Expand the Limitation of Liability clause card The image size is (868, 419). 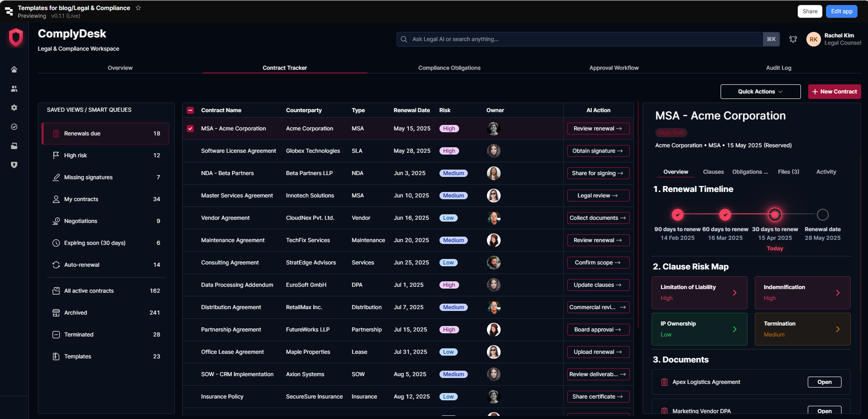pyautogui.click(x=700, y=293)
